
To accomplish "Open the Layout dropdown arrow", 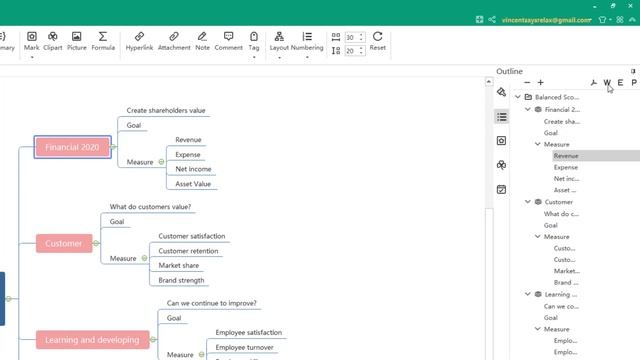I will [280, 58].
